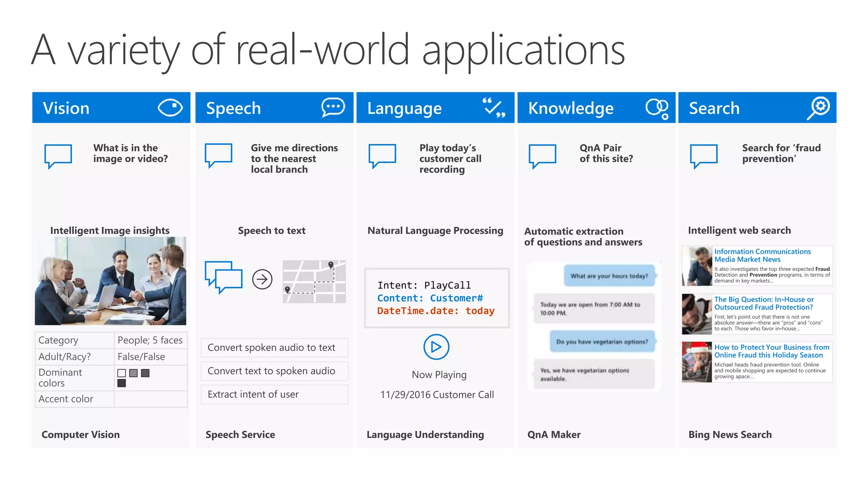This screenshot has width=868, height=488.
Task: Select the white dominant color swatch
Action: coord(122,373)
